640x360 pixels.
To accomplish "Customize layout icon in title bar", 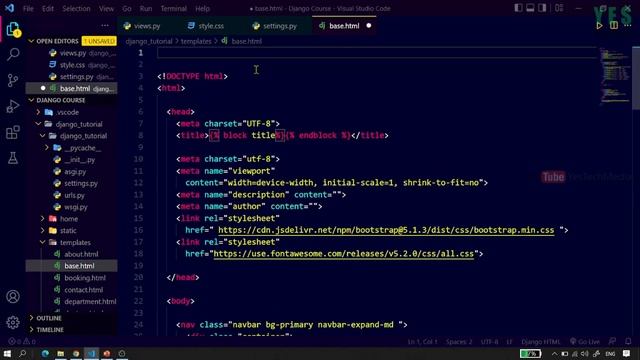I will click(559, 8).
